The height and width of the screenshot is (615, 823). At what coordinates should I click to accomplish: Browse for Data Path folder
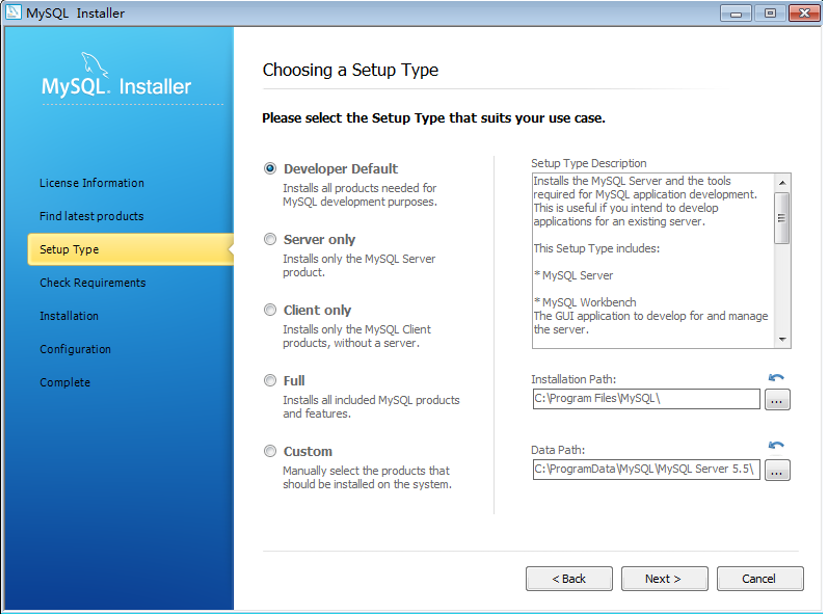(777, 470)
